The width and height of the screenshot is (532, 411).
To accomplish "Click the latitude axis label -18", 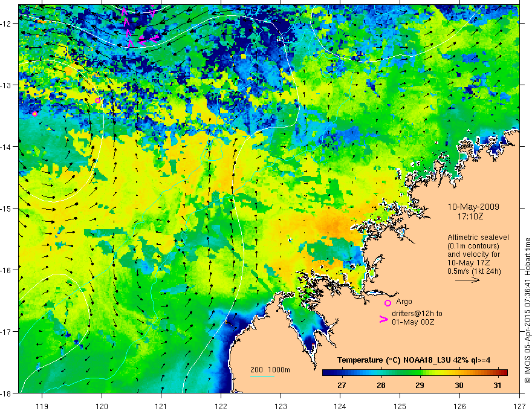I will [6, 393].
